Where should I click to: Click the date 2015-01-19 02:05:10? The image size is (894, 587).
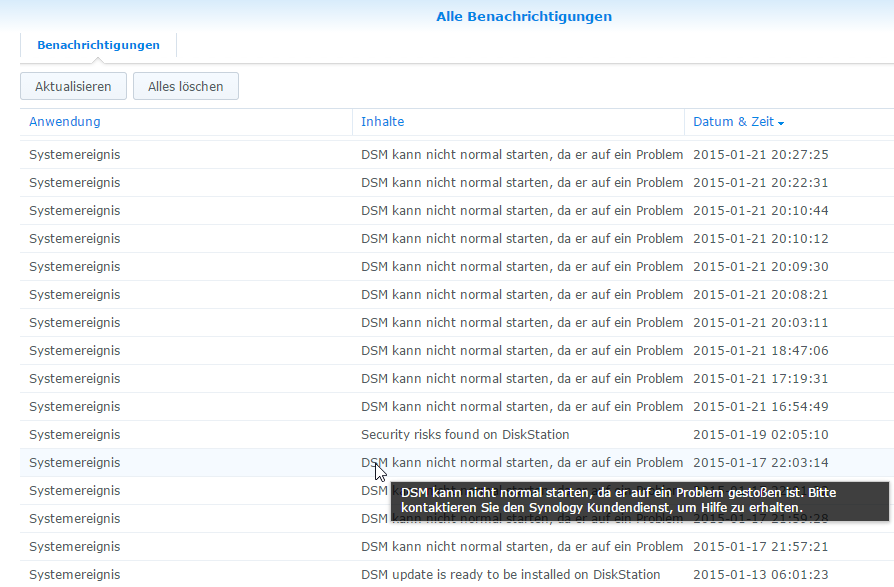click(761, 434)
